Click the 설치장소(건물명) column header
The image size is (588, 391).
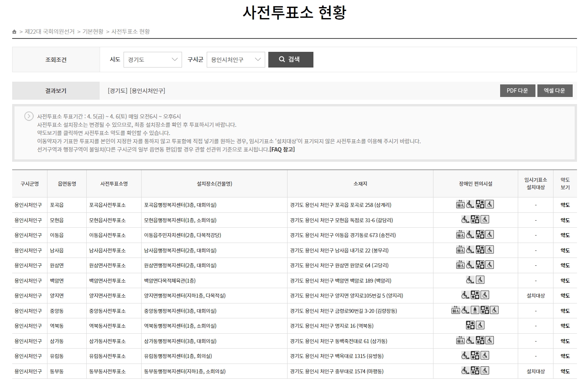click(214, 184)
